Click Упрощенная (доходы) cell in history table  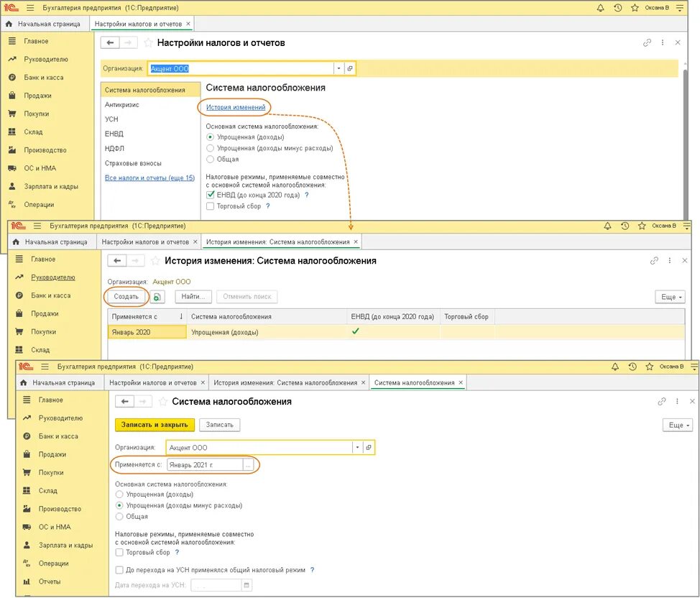tap(267, 332)
